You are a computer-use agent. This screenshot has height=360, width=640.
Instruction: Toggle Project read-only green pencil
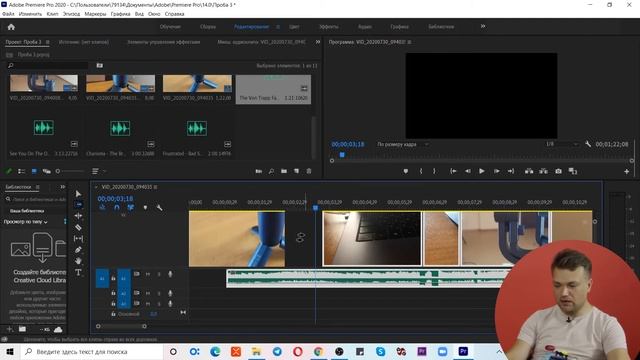9,171
